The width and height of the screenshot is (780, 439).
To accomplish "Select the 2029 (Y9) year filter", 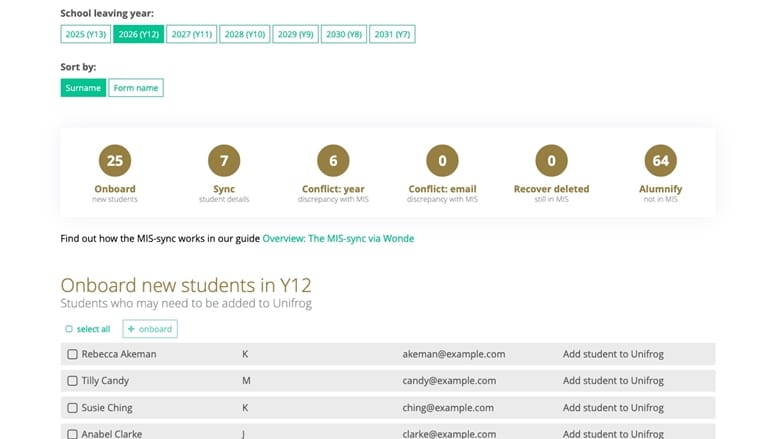I will [x=295, y=34].
